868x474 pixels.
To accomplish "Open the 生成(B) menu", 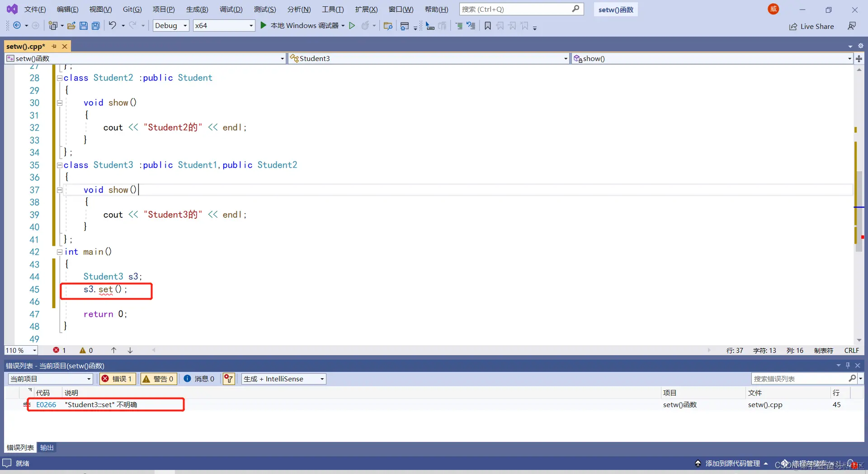I will [x=197, y=9].
